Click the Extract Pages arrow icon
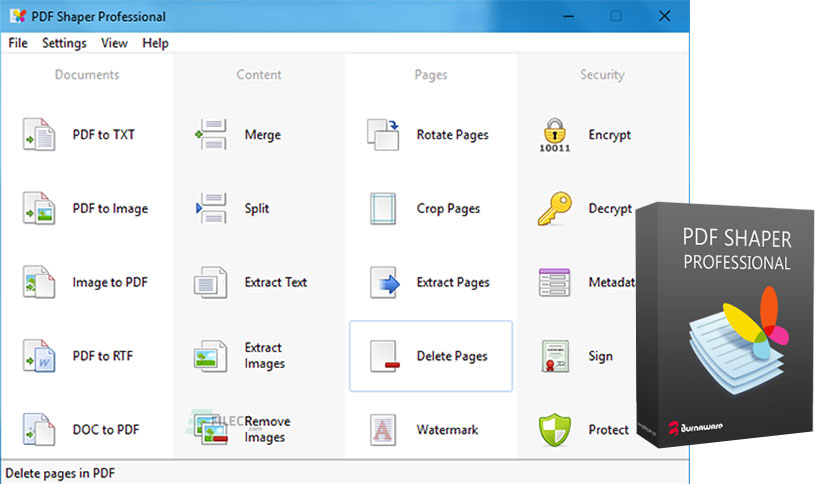Screen dimensions: 836x484 click(384, 282)
